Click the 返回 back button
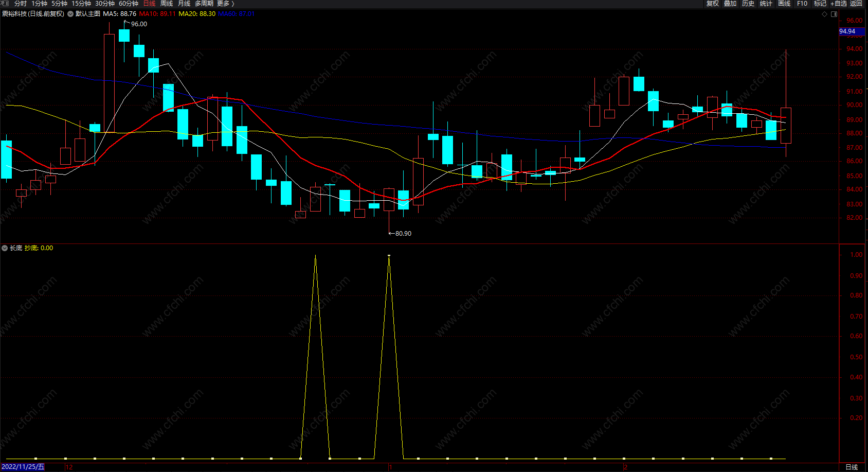Viewport: 868px width, 472px height. (x=856, y=4)
